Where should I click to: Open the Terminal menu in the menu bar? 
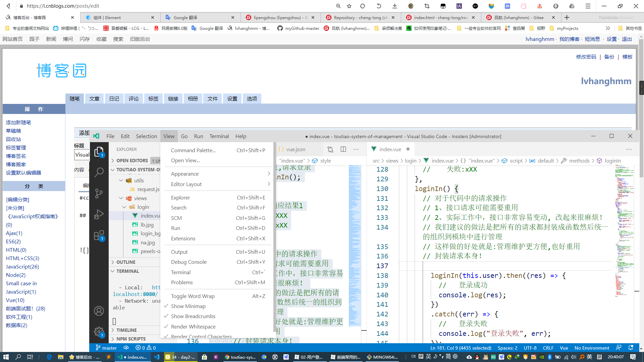(x=219, y=136)
